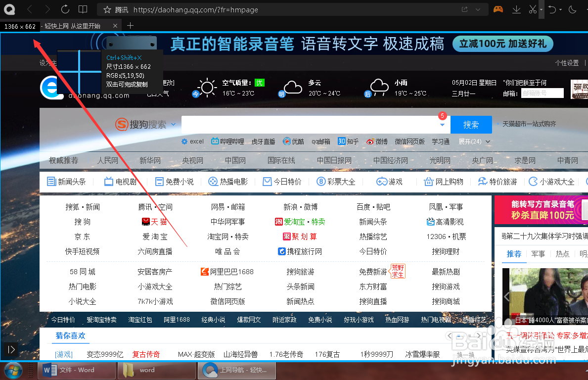Click 立减100元 加送好礼 banner button
Screen dimensions: 588x380
(x=502, y=44)
